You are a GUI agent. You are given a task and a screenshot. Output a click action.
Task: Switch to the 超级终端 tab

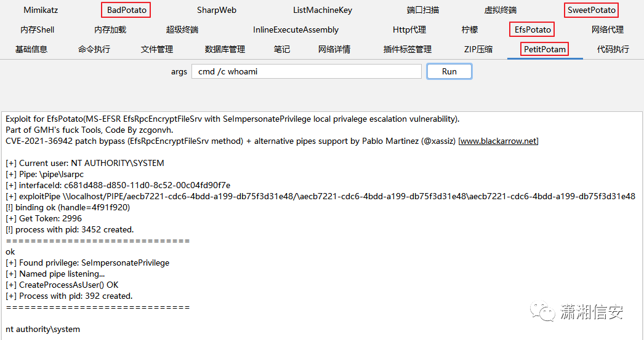(182, 30)
